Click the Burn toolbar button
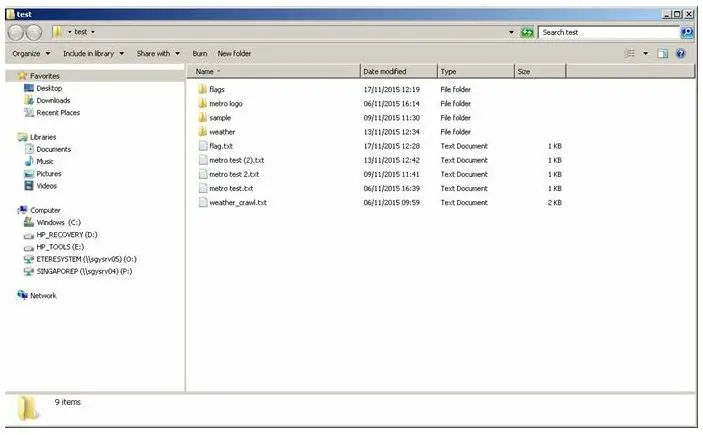 coord(200,53)
